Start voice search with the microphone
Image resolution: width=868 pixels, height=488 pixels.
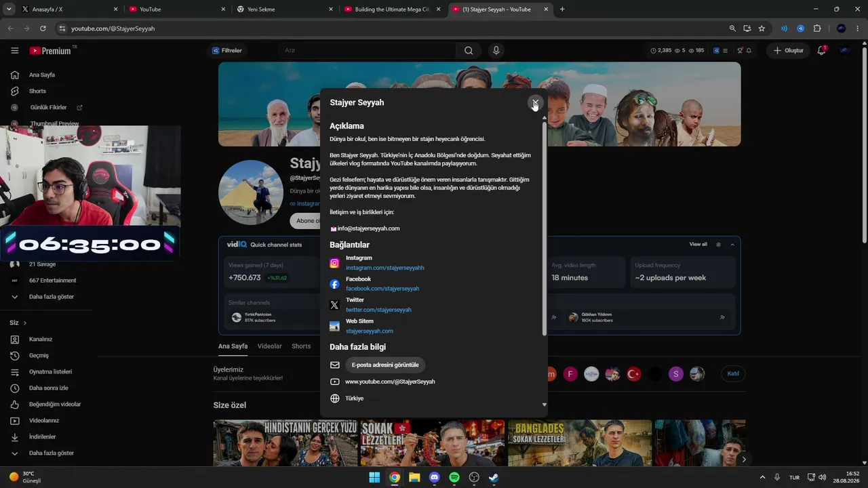coord(496,51)
